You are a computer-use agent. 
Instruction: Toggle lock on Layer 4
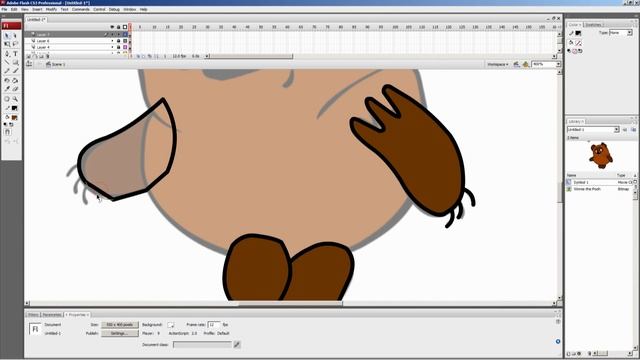118,47
